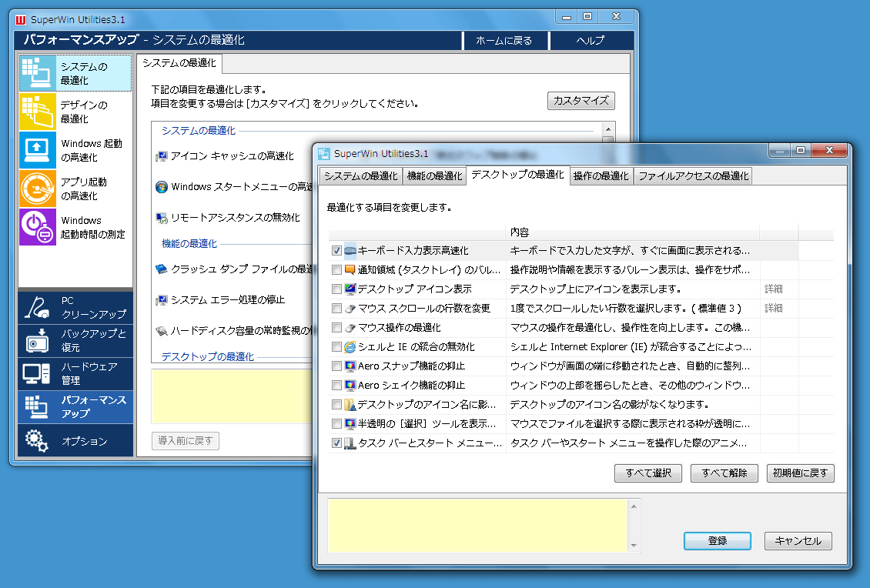
Task: Click デスクトップの最適化 section heading in main list
Action: tap(208, 356)
